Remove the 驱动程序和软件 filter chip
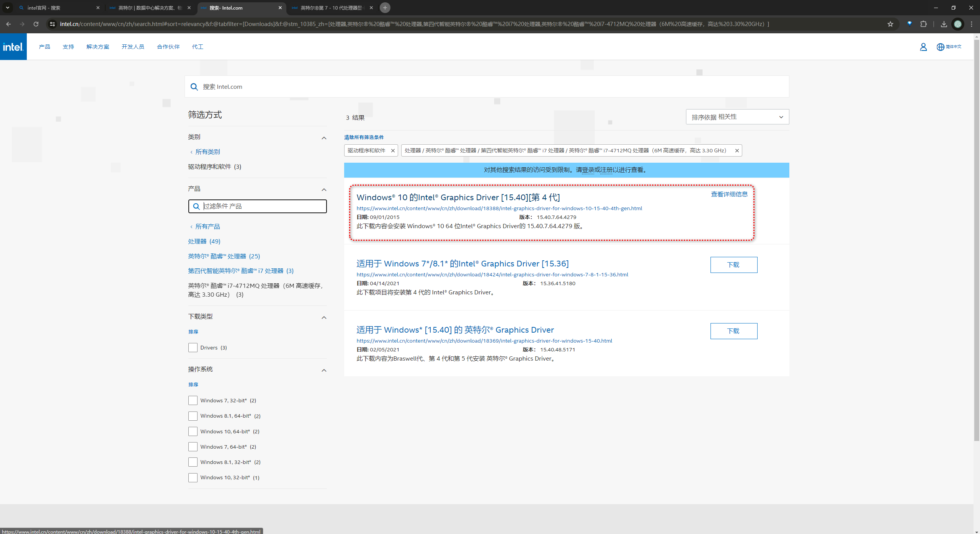The height and width of the screenshot is (534, 980). (x=393, y=151)
